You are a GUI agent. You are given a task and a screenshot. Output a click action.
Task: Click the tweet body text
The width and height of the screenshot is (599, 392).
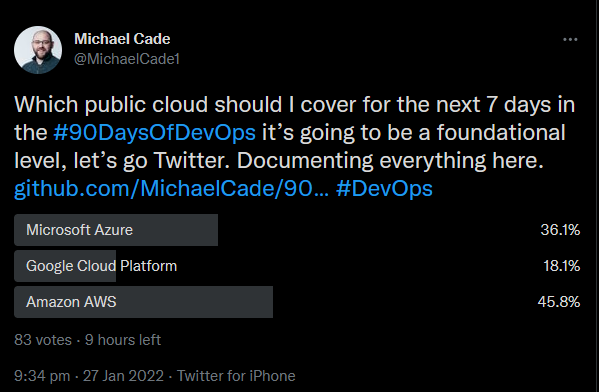(295, 146)
